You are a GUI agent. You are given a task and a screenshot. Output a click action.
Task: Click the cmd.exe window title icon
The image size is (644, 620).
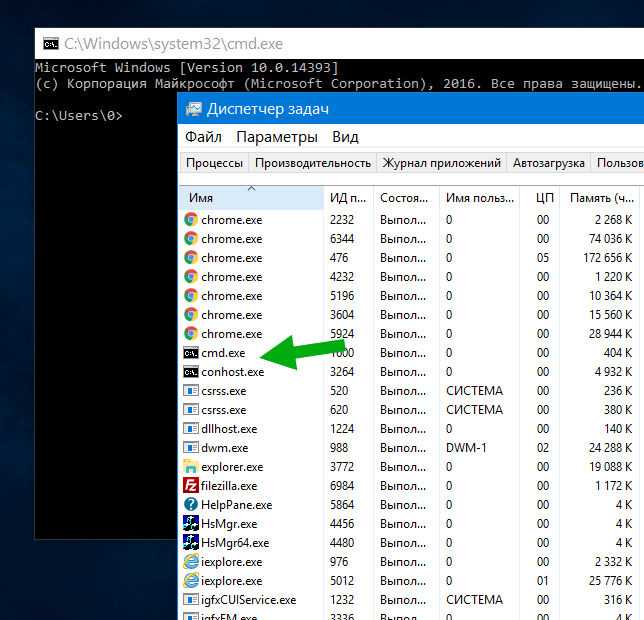coord(51,44)
